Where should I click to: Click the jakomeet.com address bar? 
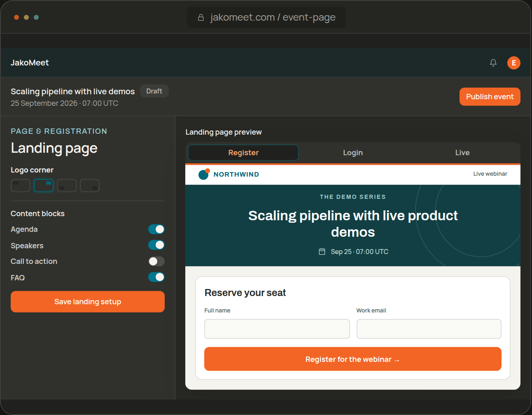pyautogui.click(x=266, y=17)
